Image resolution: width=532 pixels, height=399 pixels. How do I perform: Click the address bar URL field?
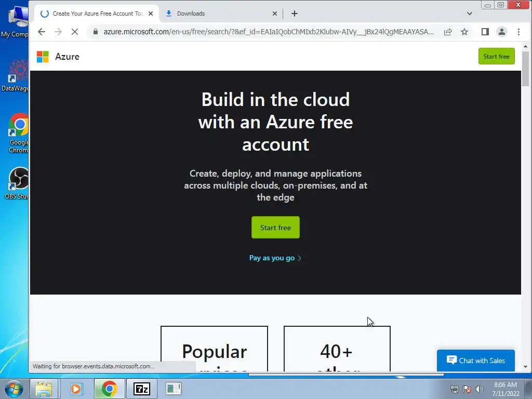click(268, 32)
